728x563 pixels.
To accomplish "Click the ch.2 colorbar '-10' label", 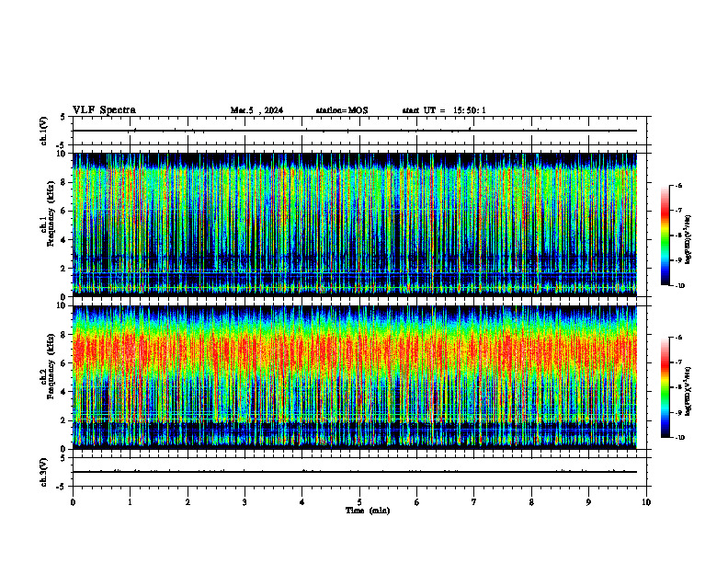I will [680, 438].
